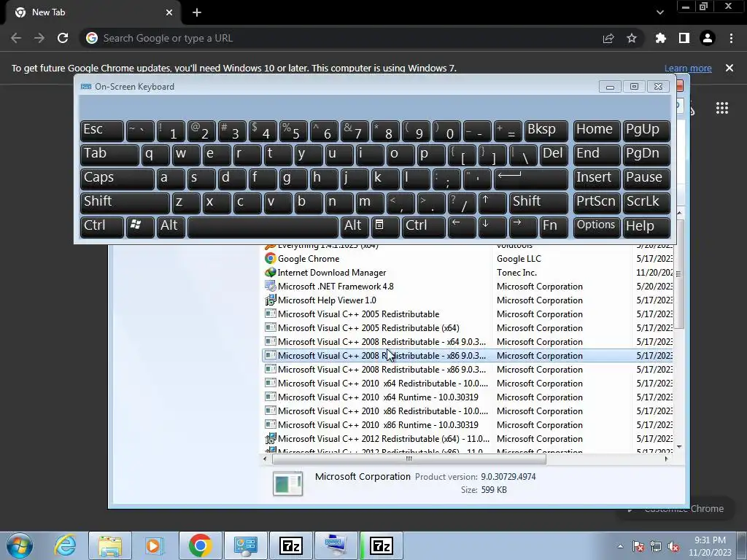747x560 pixels.
Task: Open the Windows Start menu
Action: [20, 545]
